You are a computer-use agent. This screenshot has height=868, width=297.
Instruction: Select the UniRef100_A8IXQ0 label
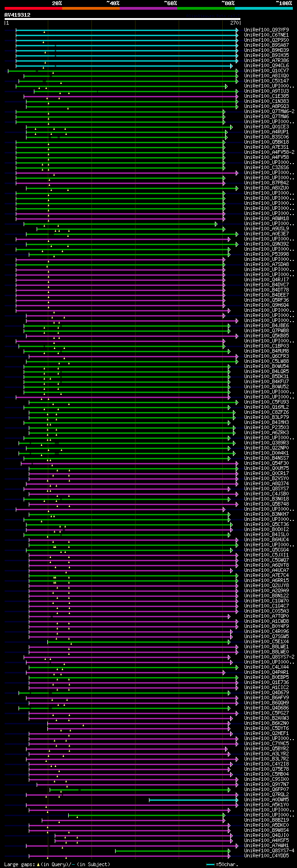click(x=266, y=76)
